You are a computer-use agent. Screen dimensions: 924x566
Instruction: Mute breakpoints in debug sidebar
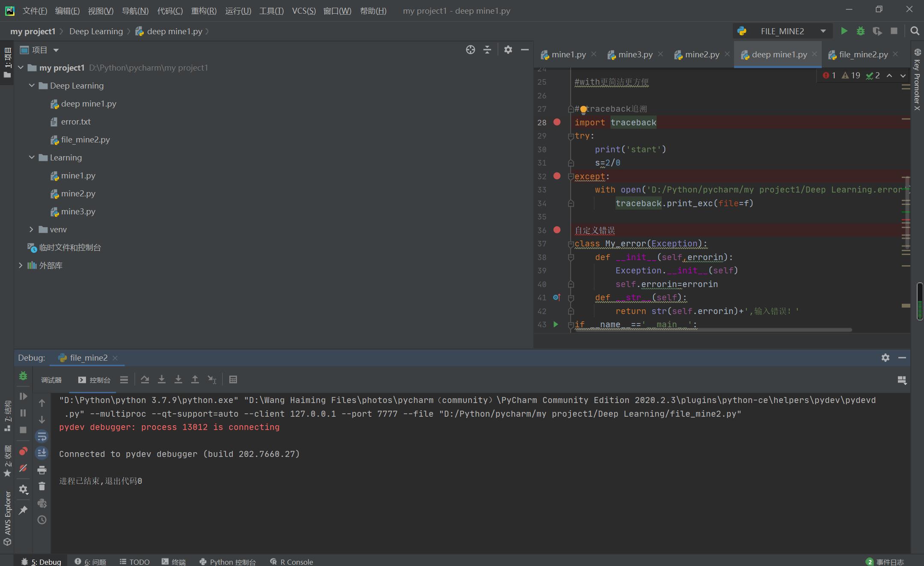click(23, 468)
